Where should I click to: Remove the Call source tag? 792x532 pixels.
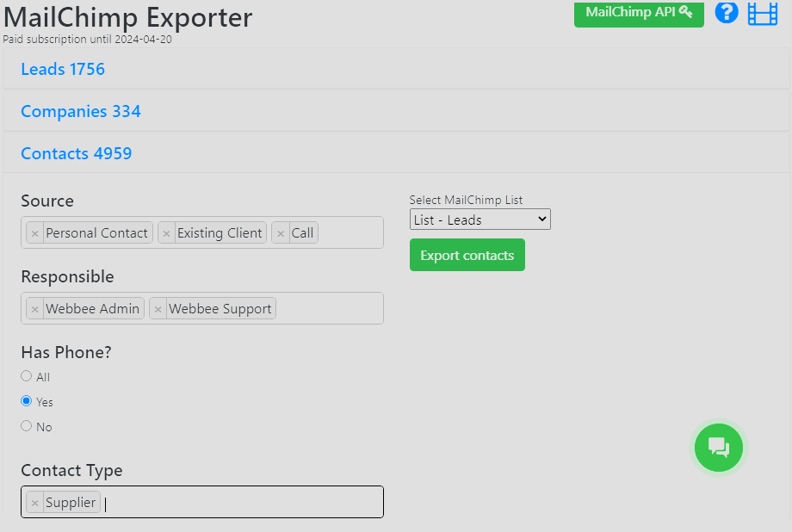(281, 233)
